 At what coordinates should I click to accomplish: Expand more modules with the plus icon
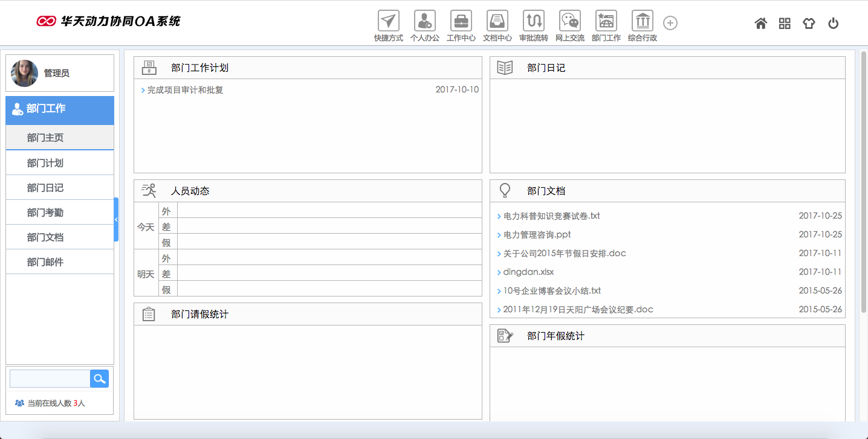click(x=670, y=23)
